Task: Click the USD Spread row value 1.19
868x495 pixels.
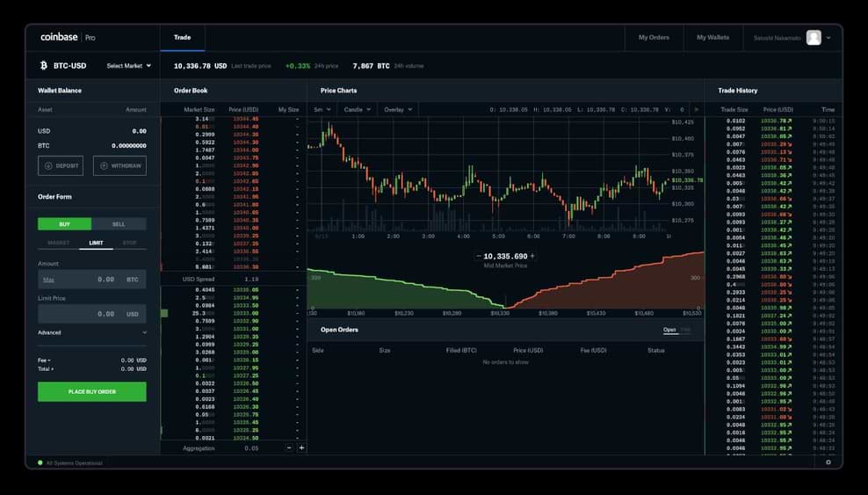Action: tap(251, 279)
